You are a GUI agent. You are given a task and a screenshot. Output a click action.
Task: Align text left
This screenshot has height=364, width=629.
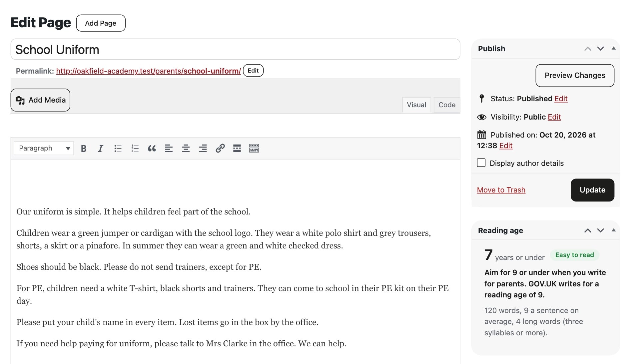[169, 148]
